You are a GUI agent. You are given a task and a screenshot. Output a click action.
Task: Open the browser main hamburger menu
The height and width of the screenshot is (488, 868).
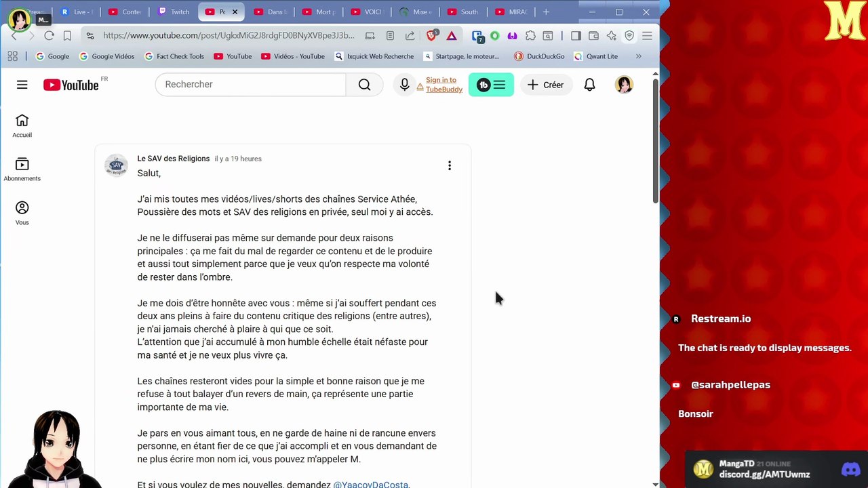[647, 36]
